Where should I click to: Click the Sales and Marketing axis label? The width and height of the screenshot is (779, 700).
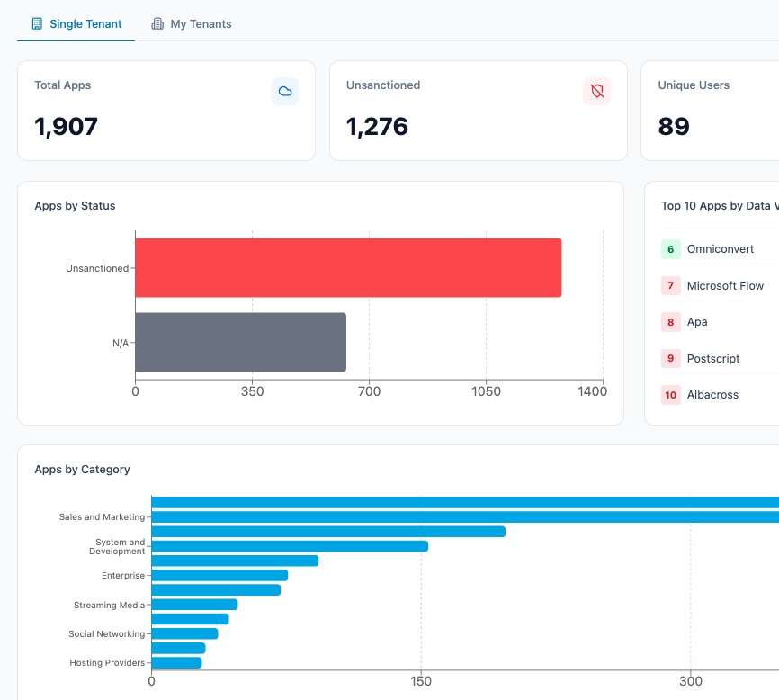(x=102, y=517)
